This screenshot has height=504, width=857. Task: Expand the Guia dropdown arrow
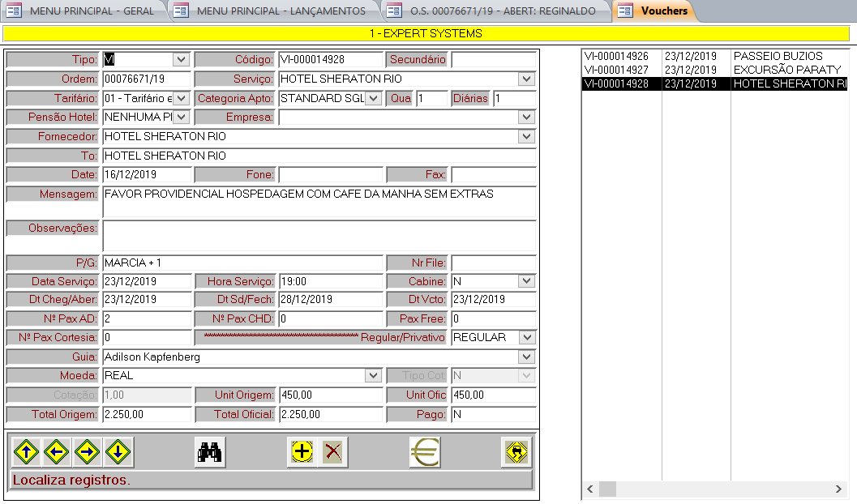tap(527, 357)
